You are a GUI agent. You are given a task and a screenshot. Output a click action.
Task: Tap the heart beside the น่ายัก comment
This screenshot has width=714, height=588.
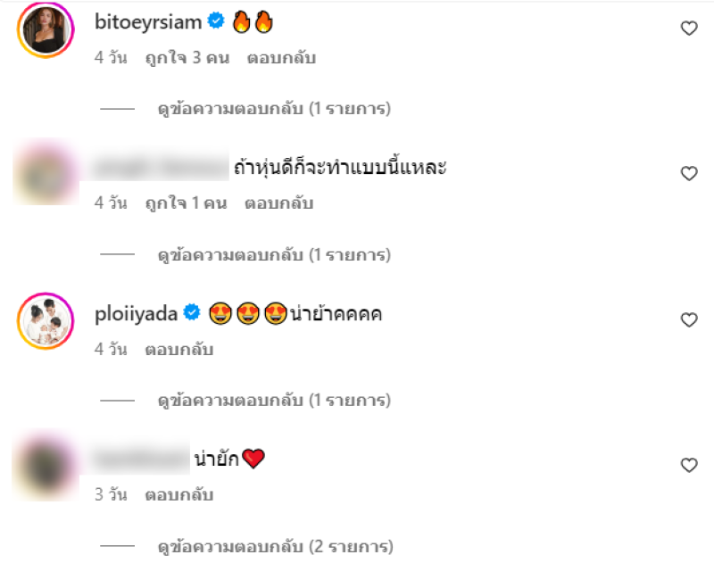tap(689, 465)
